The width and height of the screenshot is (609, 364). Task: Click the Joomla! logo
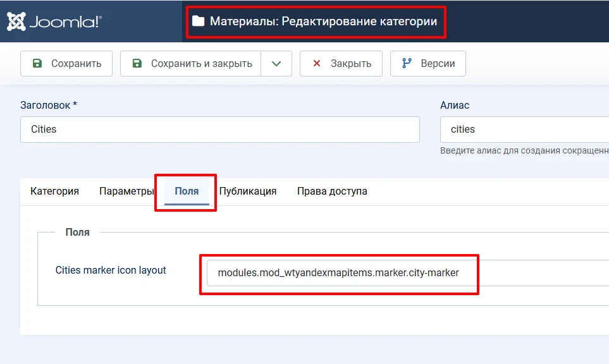[54, 21]
